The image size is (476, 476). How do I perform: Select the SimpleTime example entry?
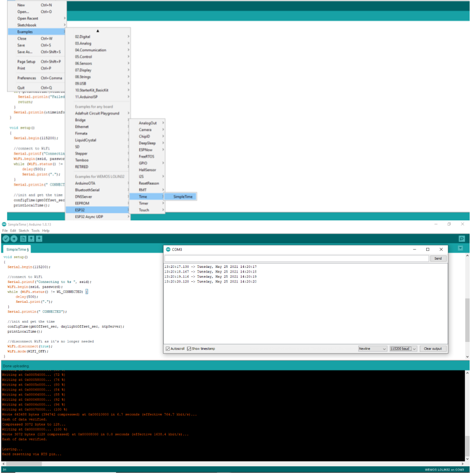[183, 197]
